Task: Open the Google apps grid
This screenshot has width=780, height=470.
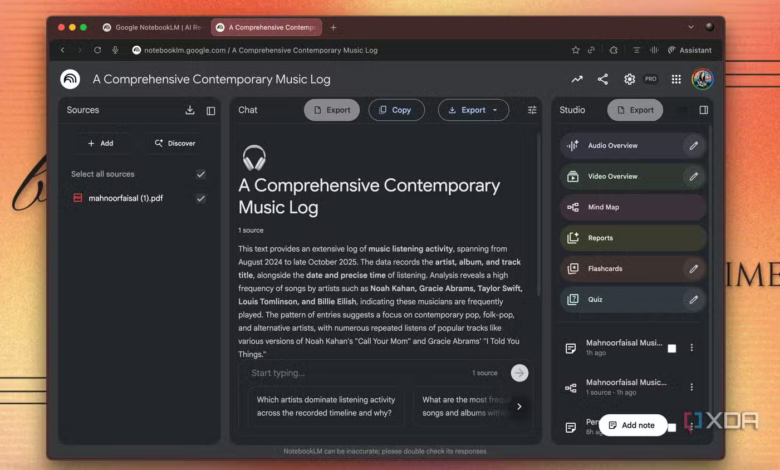Action: point(676,79)
